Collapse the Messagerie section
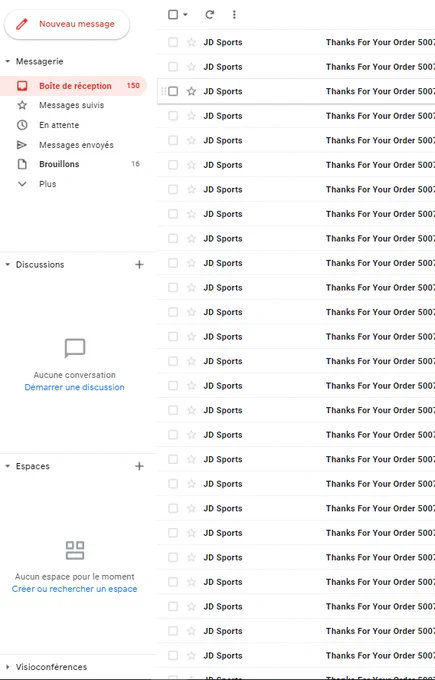435x680 pixels. [x=7, y=62]
